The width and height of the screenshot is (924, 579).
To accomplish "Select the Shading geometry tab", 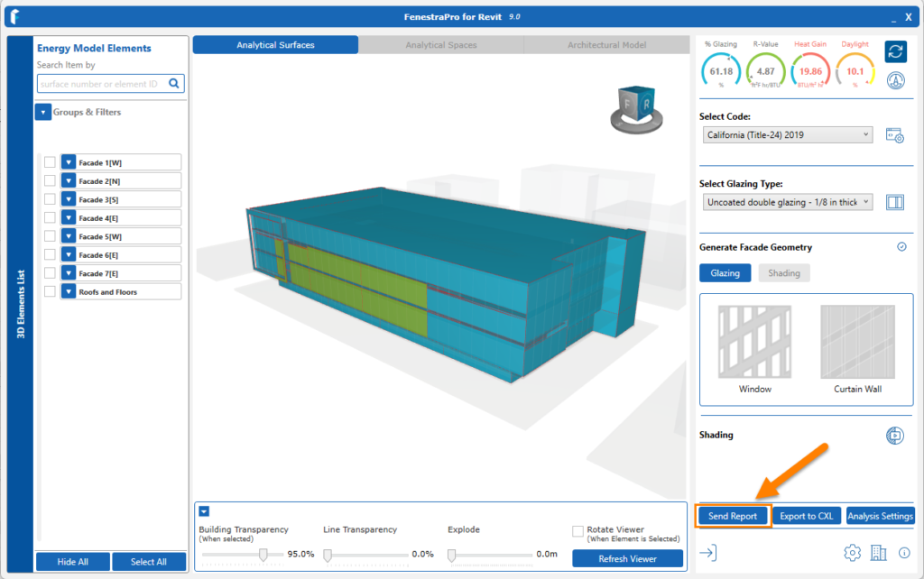I will point(784,272).
